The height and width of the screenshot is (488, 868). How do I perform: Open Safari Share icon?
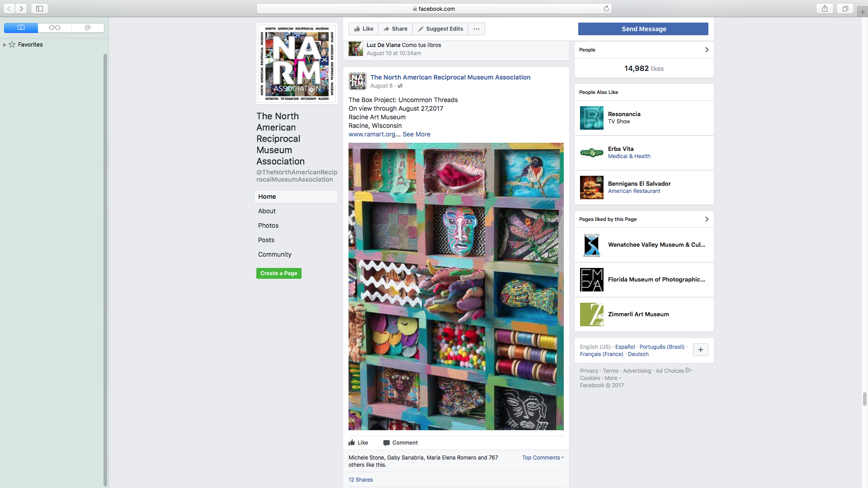[825, 9]
